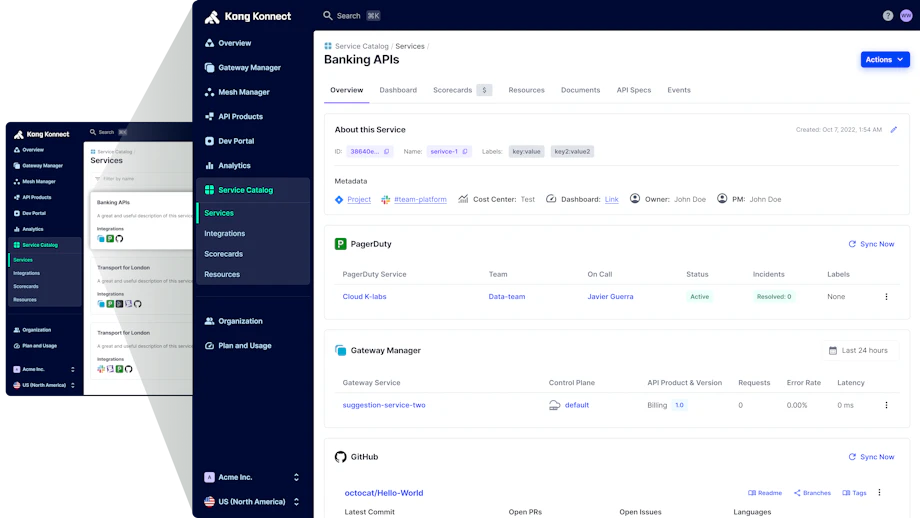
Task: Copy the service name serivce-1
Action: coord(465,151)
